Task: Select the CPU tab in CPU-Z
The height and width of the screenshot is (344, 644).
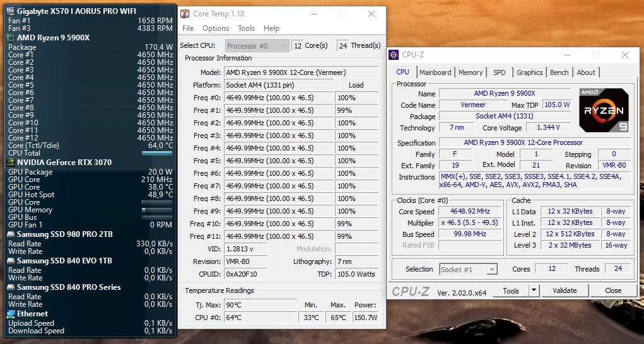Action: [x=402, y=72]
